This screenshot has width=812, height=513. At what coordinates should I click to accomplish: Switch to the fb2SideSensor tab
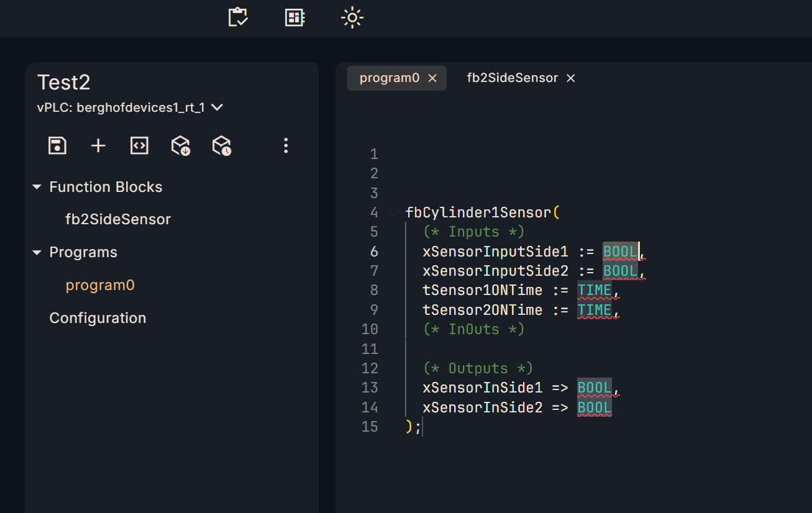(512, 78)
